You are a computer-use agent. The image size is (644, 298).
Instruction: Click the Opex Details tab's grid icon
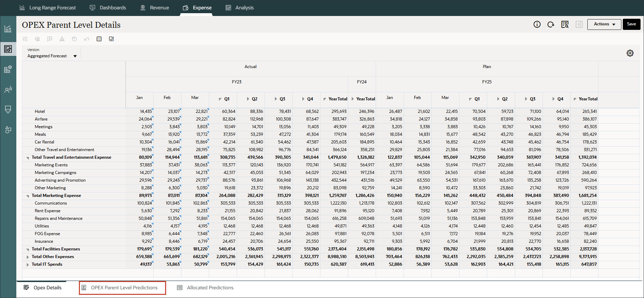(26, 288)
